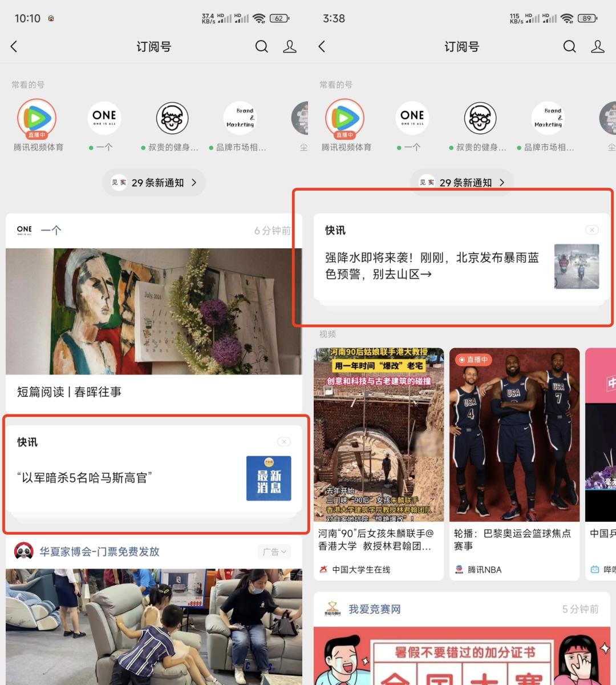The image size is (616, 685).
Task: Watch the live 巴黎奥运会篮球焦点赛事 video
Action: point(514,434)
